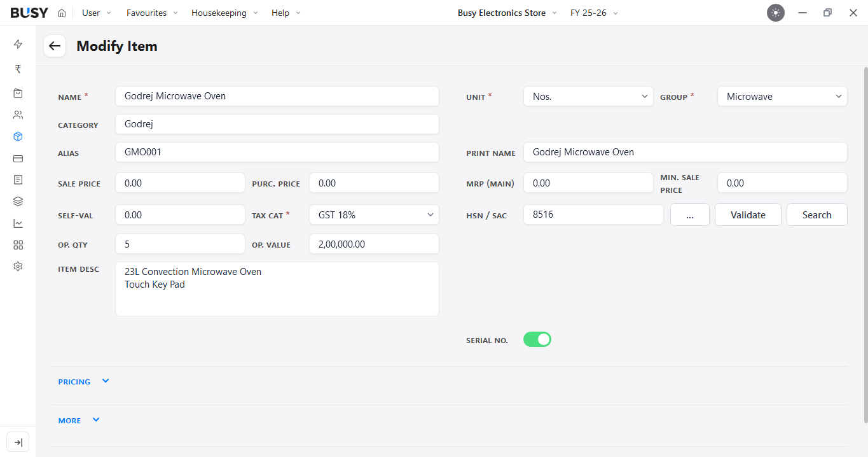Expand the sidebar with arrow icon

coord(18,442)
